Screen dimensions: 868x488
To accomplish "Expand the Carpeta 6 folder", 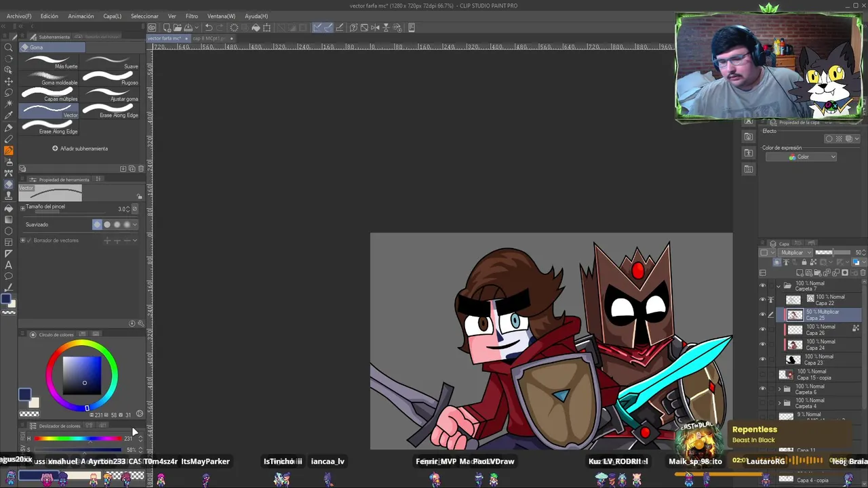I will (779, 389).
